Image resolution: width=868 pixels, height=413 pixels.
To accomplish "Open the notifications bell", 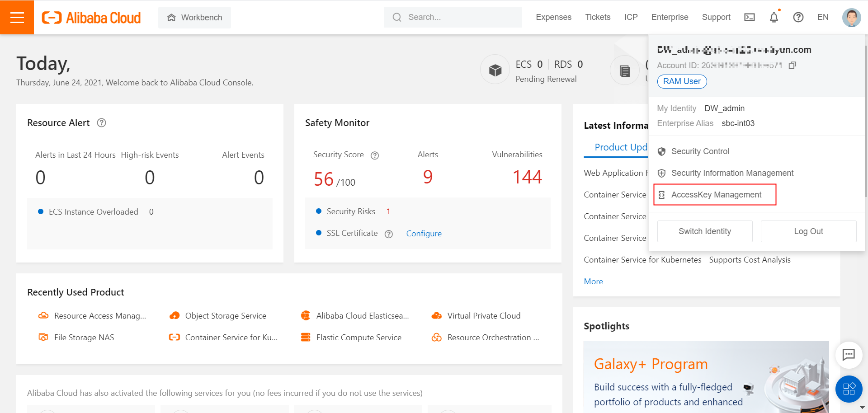I will (774, 17).
